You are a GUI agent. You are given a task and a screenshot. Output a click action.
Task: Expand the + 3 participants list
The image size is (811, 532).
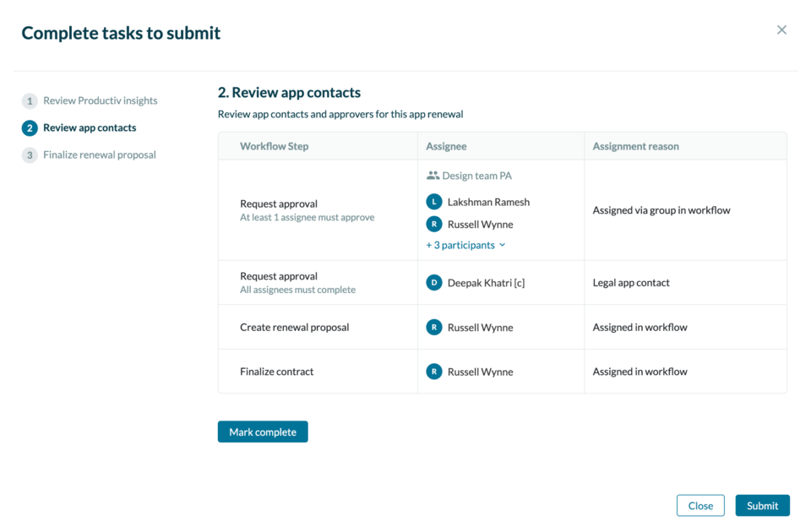click(x=460, y=245)
